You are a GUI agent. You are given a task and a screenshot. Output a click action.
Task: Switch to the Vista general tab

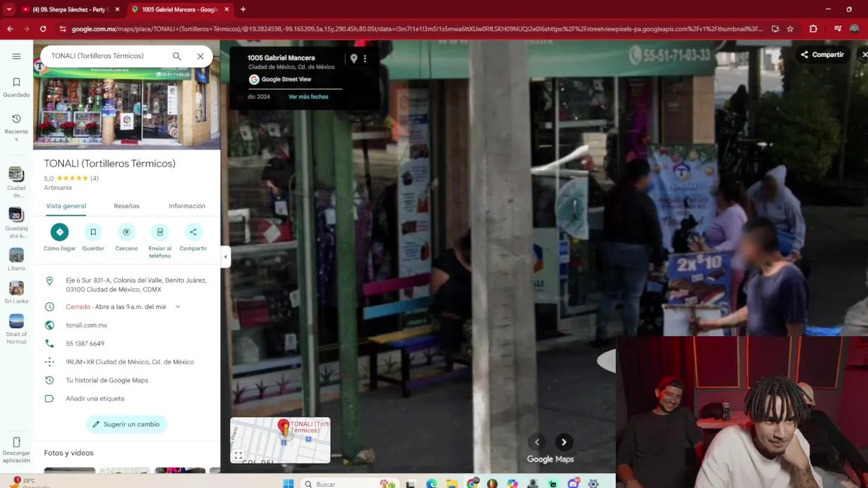[66, 206]
